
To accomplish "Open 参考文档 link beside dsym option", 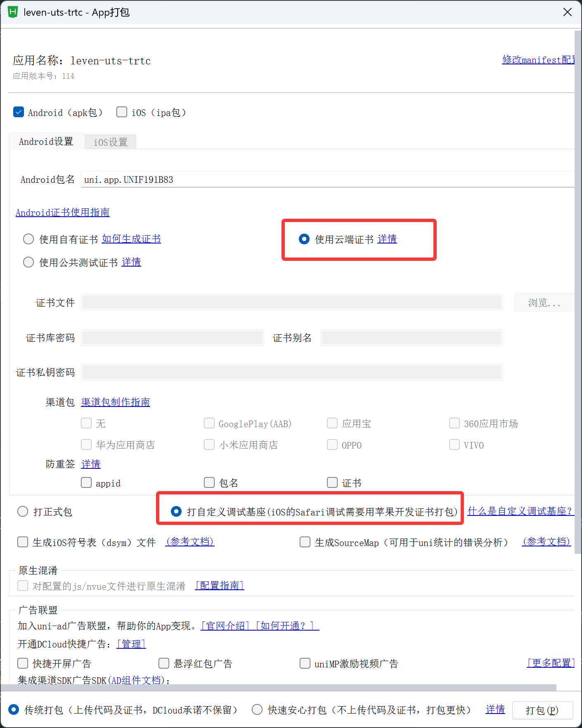I will (x=190, y=542).
